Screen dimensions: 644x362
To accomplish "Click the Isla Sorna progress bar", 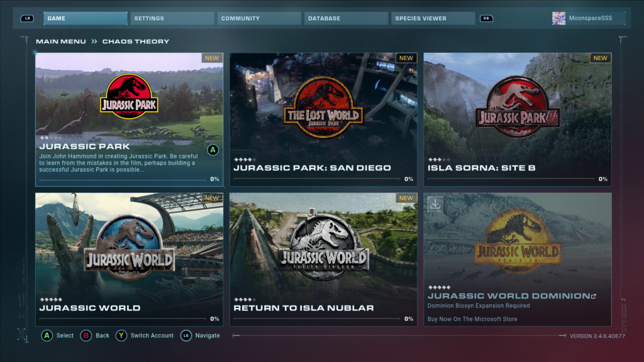I will click(x=511, y=179).
